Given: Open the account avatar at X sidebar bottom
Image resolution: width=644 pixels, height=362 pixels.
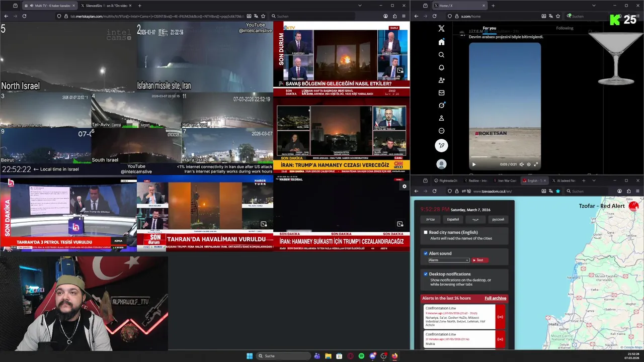Looking at the screenshot, I should point(441,164).
